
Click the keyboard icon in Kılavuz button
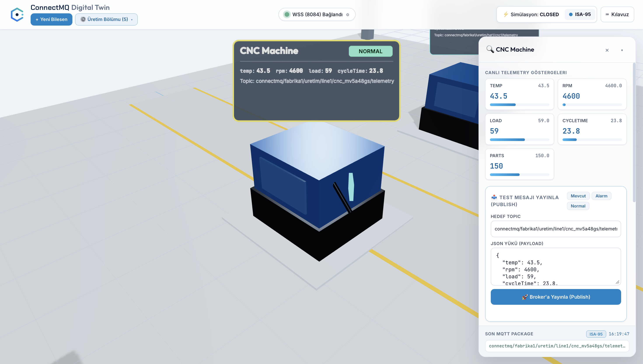607,14
